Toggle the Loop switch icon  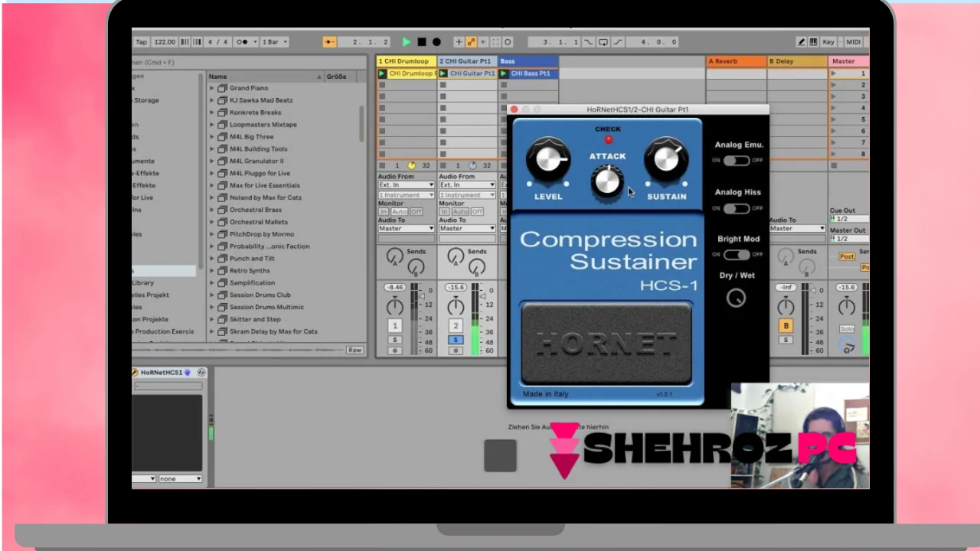pyautogui.click(x=603, y=42)
